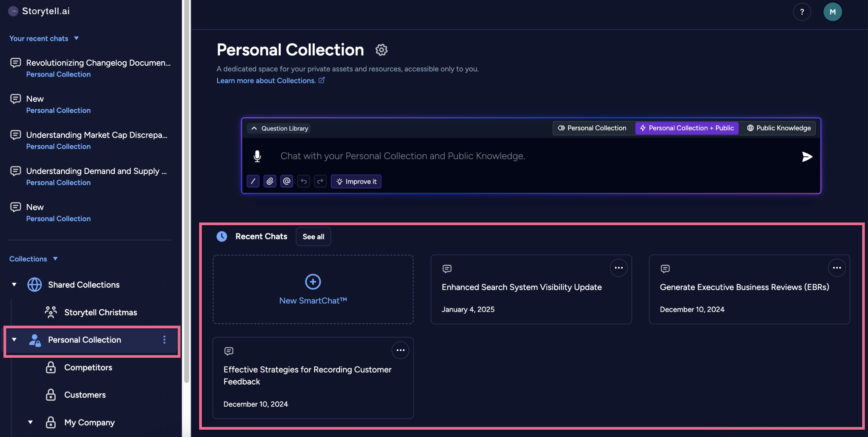Open the help question mark icon
The image size is (868, 437).
coord(802,12)
